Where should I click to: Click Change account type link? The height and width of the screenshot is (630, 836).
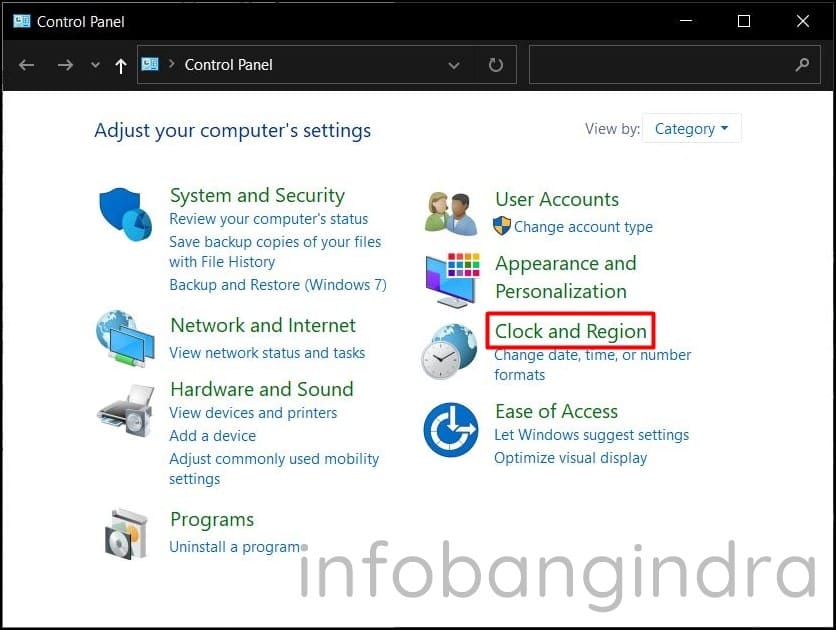click(583, 227)
